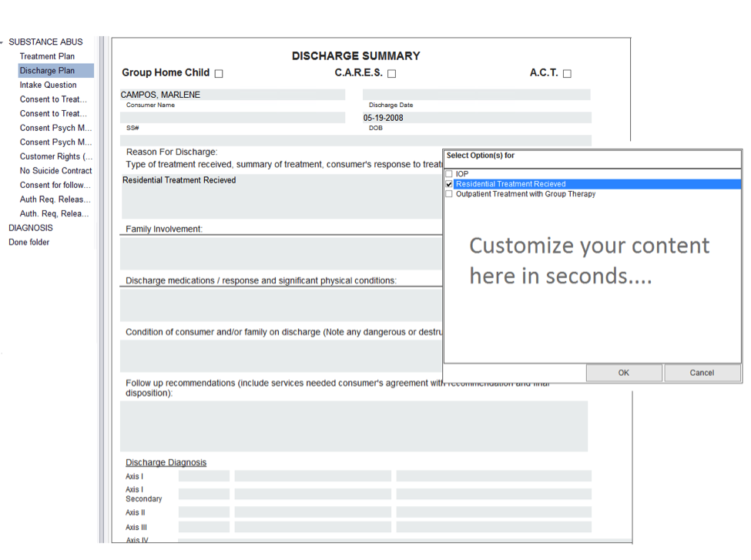Collapse the SUBSTANCE ABUS tree node
Viewport: 751px width, 560px height.
2,42
